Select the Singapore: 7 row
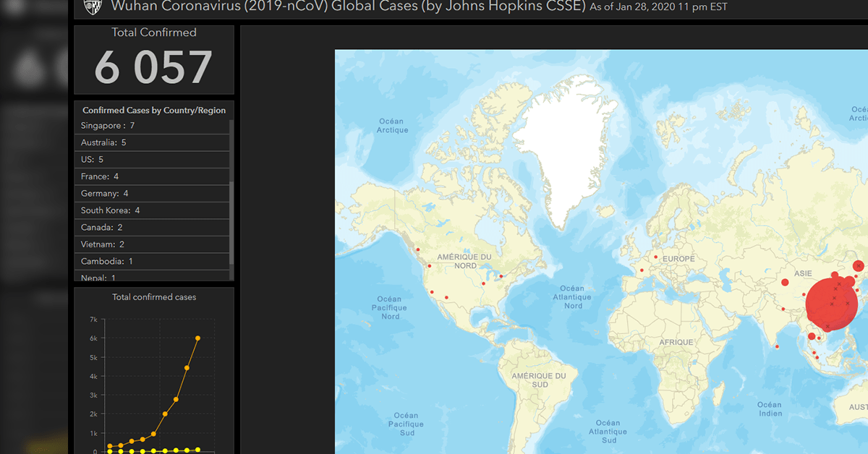Screen dimensions: 868x454 point(152,126)
